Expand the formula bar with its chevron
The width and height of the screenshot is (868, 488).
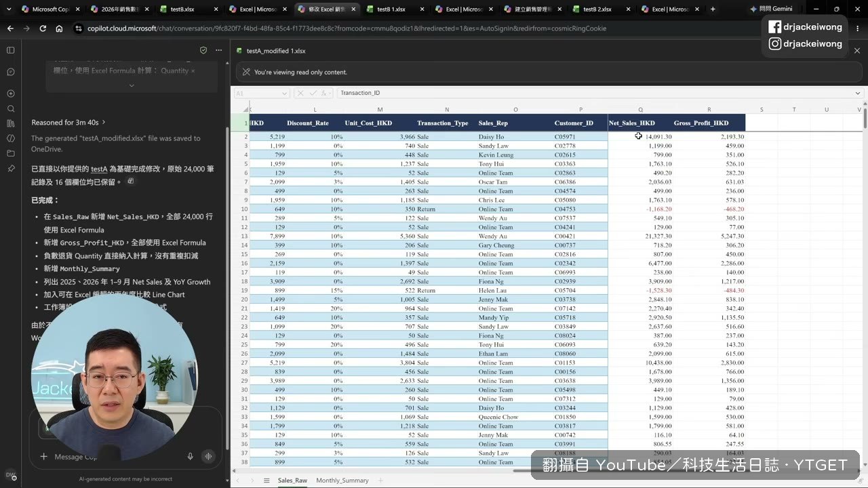coord(858,93)
